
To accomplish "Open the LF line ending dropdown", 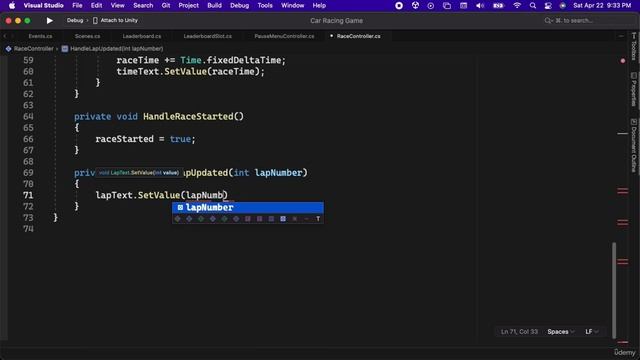I will 591,332.
